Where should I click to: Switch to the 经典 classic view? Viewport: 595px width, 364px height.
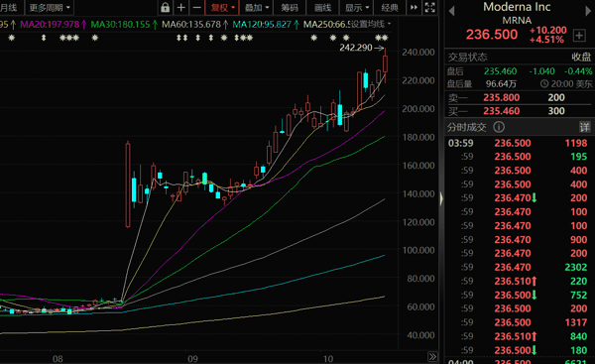coord(390,8)
